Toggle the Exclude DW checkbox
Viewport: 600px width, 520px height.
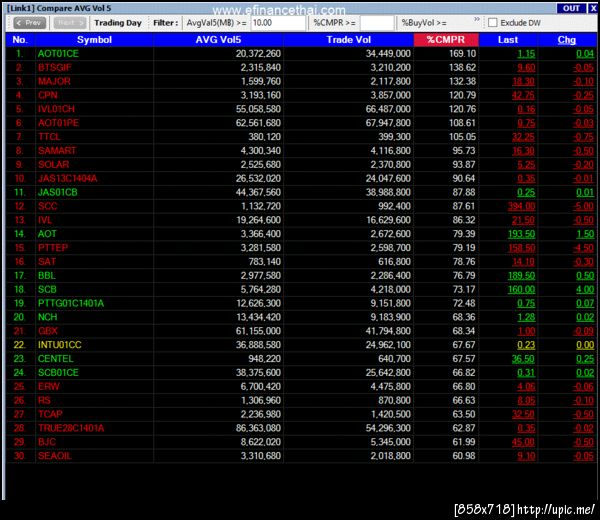pyautogui.click(x=492, y=23)
